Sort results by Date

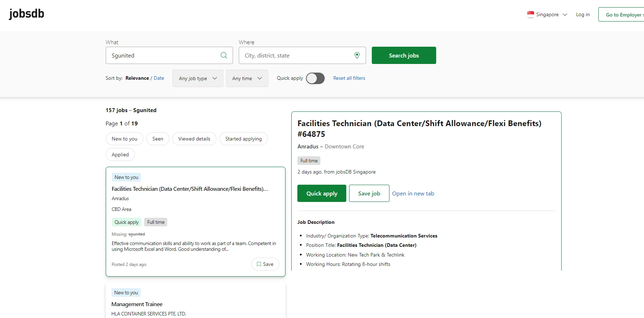pos(159,78)
